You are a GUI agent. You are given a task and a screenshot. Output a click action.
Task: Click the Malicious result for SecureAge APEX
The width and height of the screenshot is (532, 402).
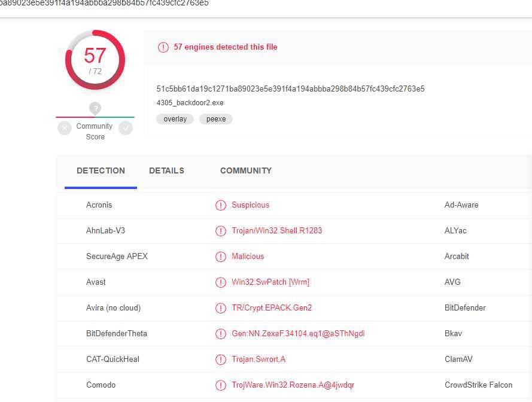click(248, 256)
